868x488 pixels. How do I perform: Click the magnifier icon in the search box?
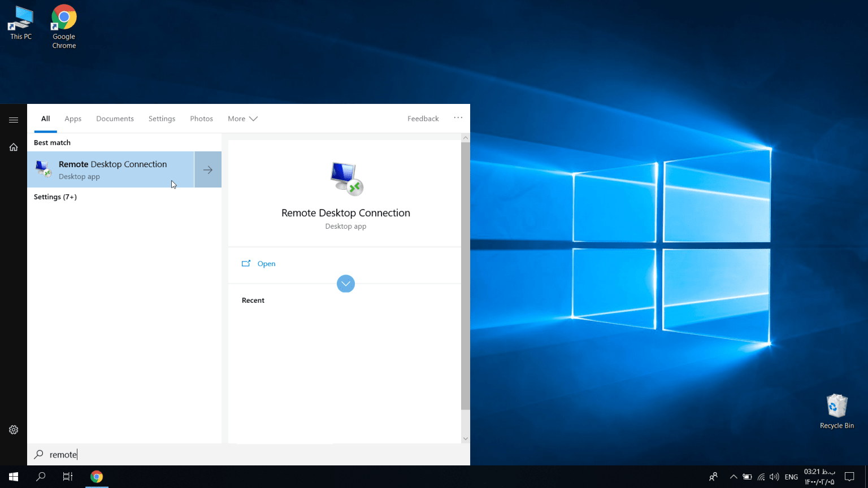(38, 454)
